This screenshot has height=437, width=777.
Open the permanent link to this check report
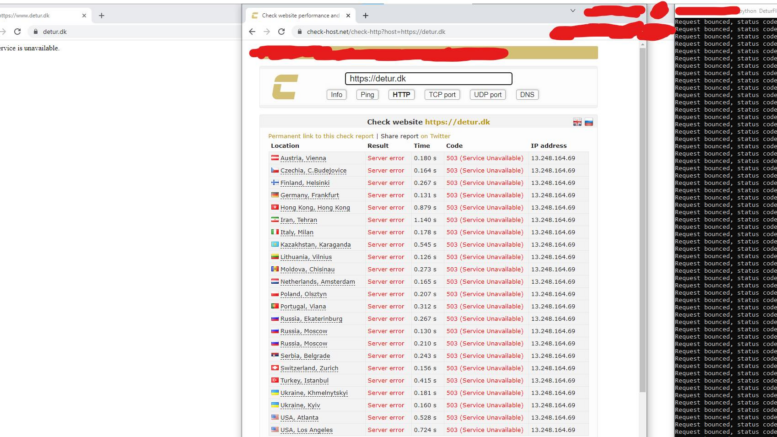(321, 135)
